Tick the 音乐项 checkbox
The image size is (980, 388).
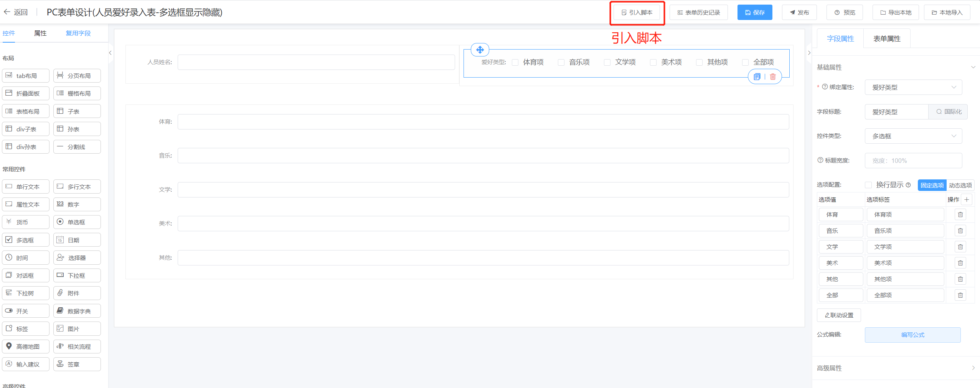561,62
